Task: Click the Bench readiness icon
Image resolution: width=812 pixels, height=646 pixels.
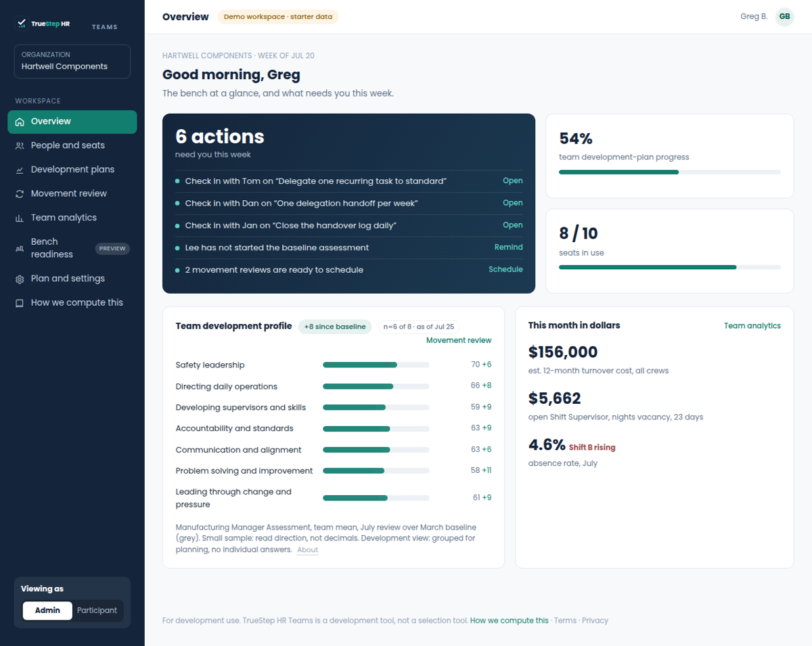Action: [x=20, y=248]
